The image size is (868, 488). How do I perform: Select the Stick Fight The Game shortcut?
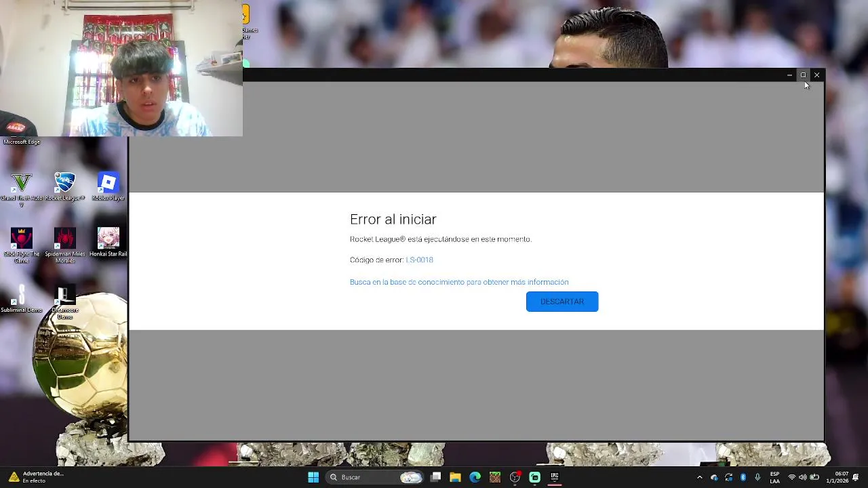coord(21,245)
